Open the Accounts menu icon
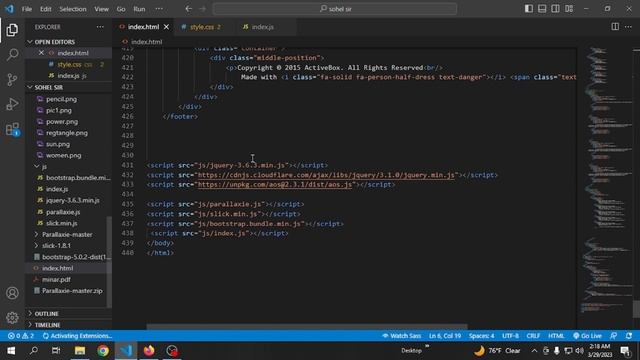640x360 pixels. coord(12,293)
